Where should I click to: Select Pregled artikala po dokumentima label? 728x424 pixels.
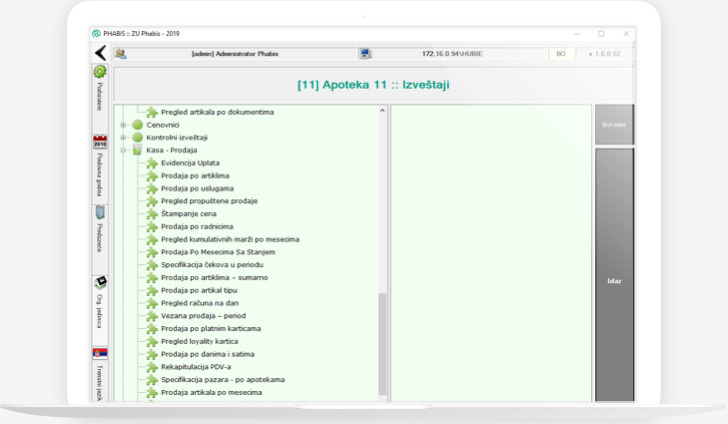click(x=217, y=112)
